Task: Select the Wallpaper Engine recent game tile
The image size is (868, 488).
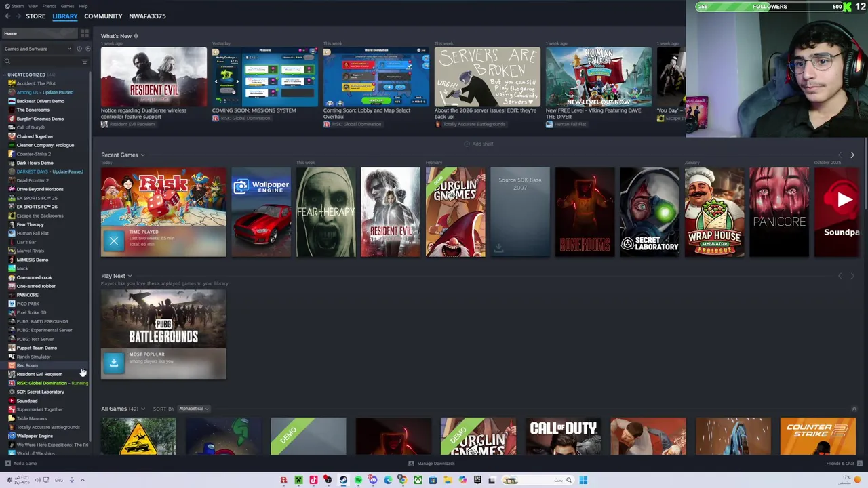Action: [x=261, y=212]
